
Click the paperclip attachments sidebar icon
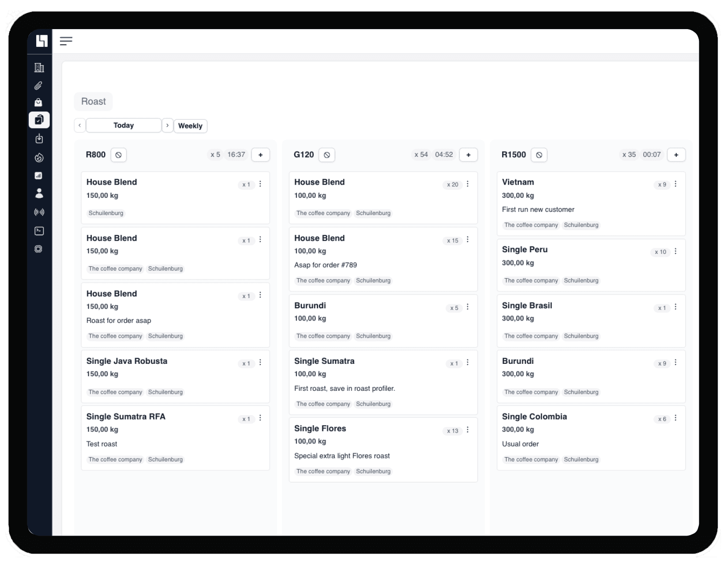pyautogui.click(x=39, y=86)
